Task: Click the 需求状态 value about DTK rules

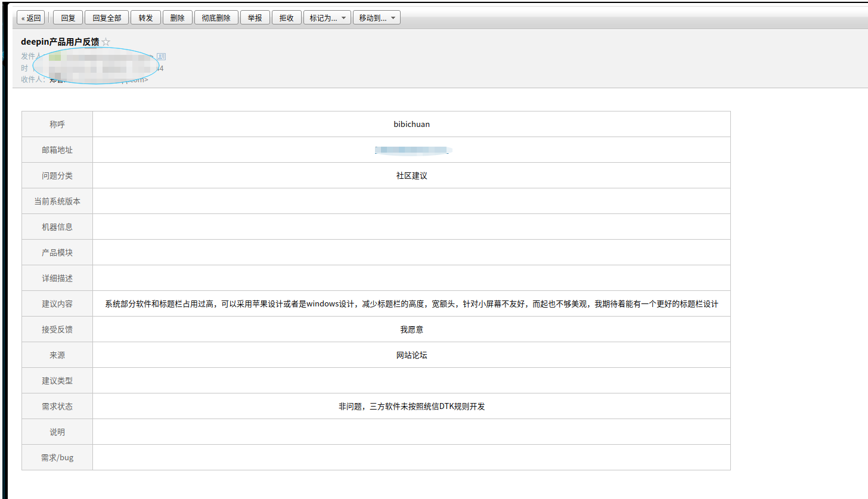Action: 411,406
